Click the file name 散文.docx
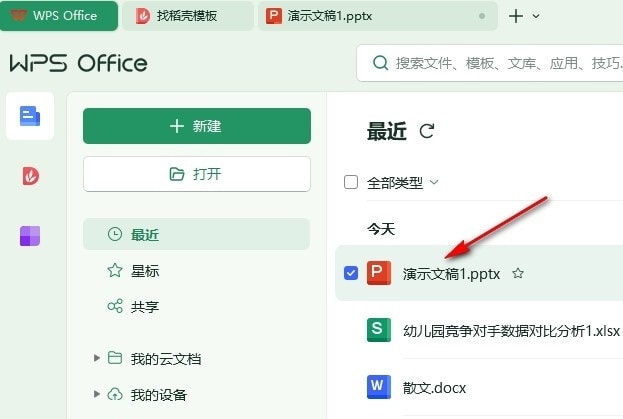 pyautogui.click(x=434, y=388)
